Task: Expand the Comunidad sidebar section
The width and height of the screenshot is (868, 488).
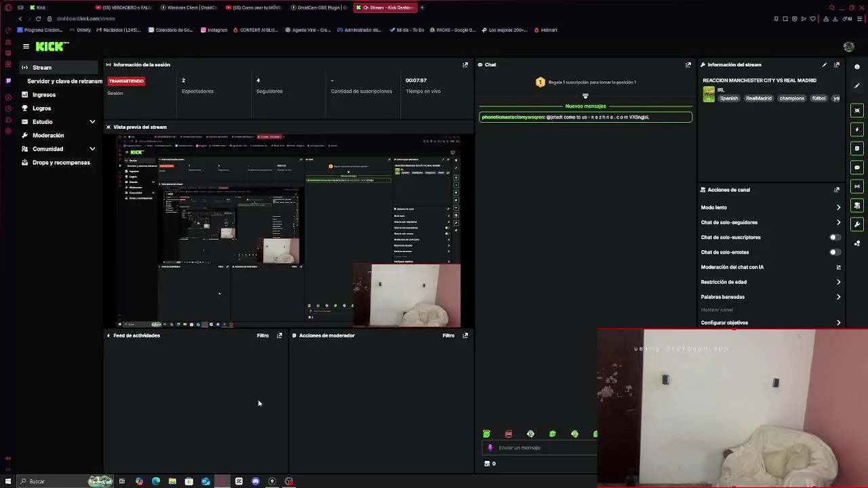Action: point(92,149)
